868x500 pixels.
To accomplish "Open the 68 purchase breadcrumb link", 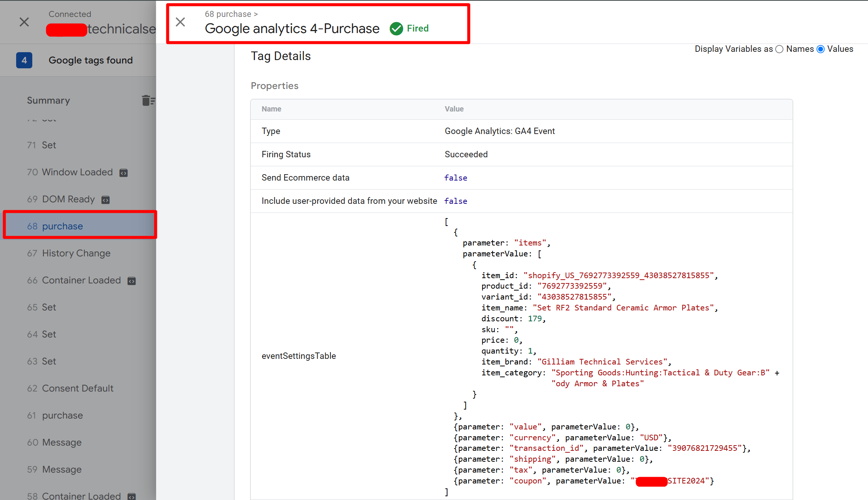I will [228, 14].
